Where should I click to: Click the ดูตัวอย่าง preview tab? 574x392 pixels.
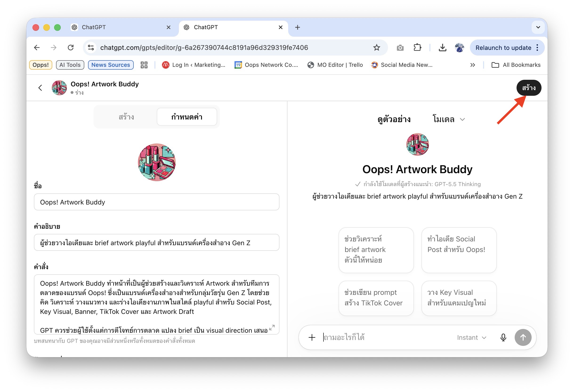pyautogui.click(x=394, y=119)
